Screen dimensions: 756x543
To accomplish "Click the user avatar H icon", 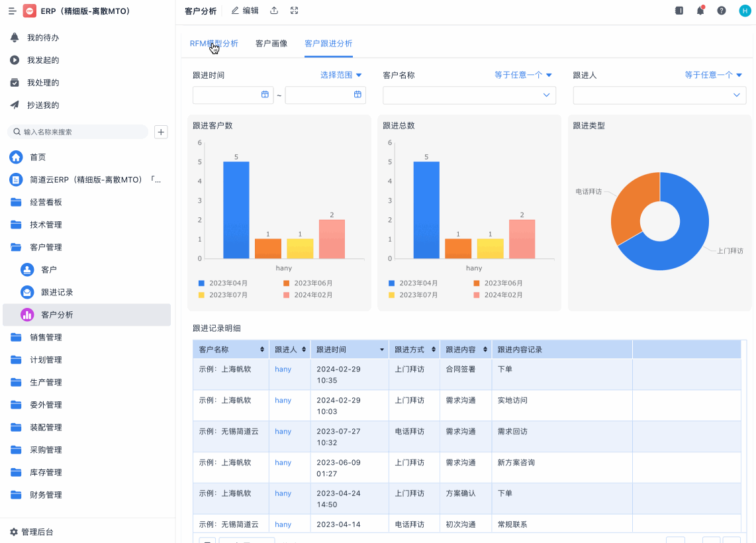I will 745,11.
